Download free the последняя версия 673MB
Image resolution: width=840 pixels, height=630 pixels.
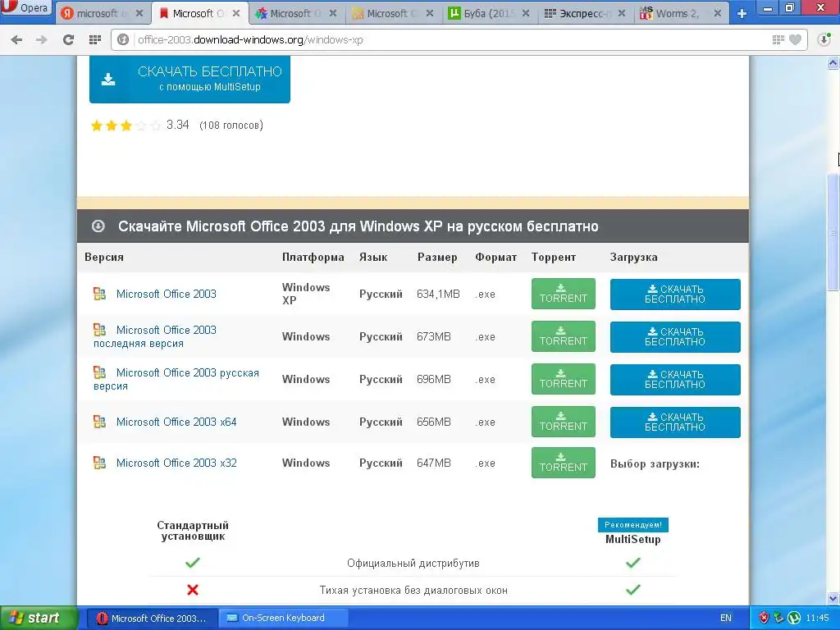(x=675, y=337)
